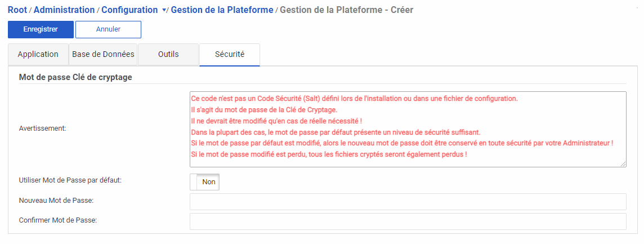Navigate to the Configuration breadcrumb link

129,10
